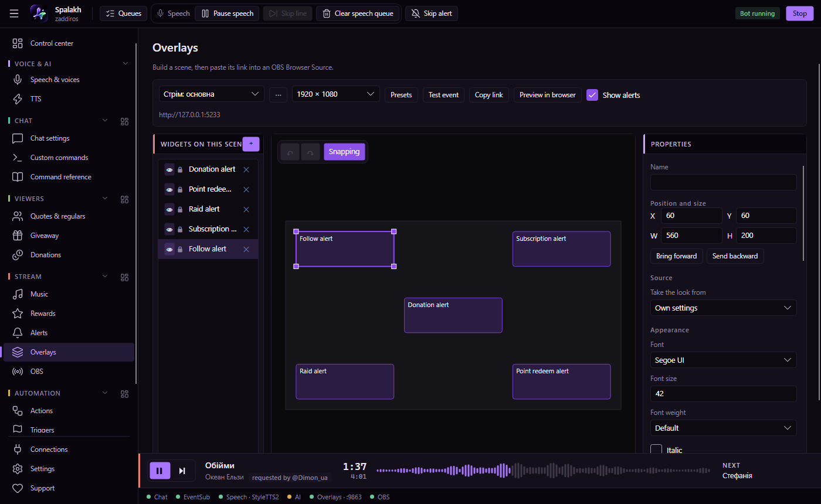The image size is (821, 504).
Task: Click the Name input field
Action: [723, 182]
